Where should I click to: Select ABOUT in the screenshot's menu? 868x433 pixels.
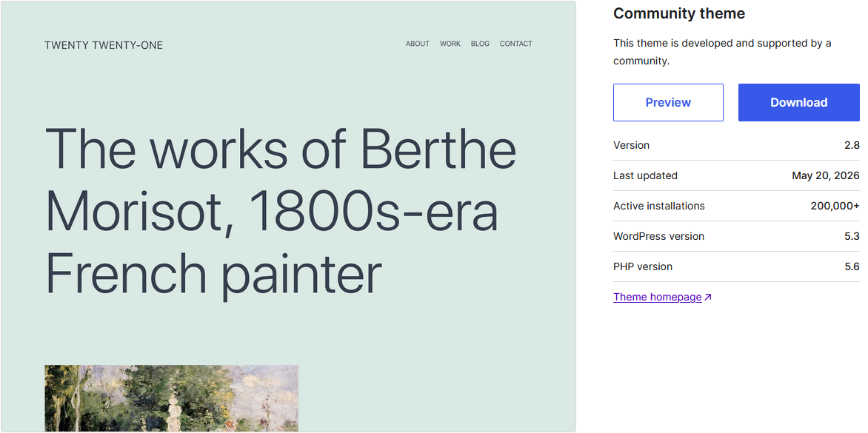click(418, 44)
